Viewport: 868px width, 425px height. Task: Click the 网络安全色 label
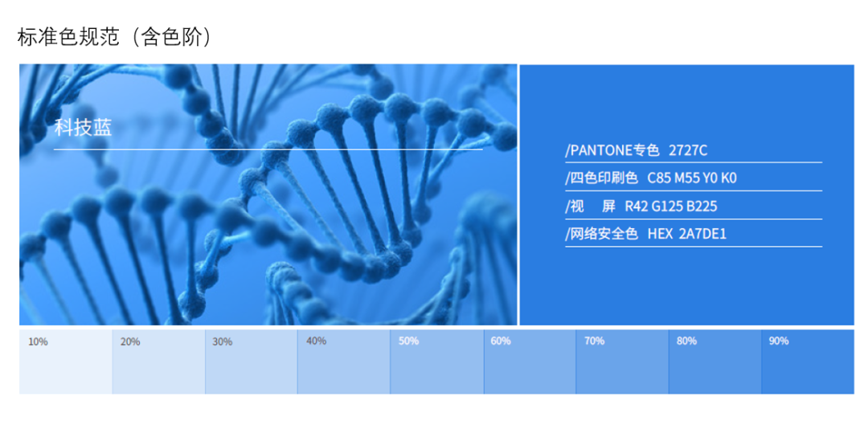602,234
